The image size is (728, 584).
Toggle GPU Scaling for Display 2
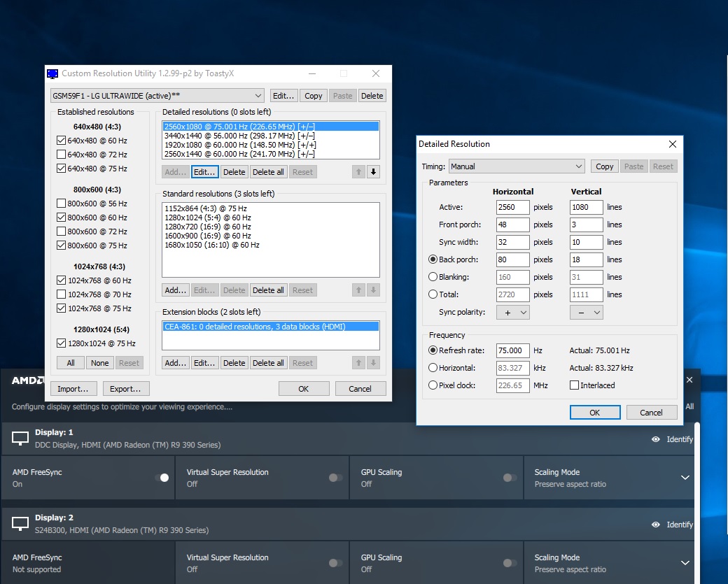[x=510, y=562]
